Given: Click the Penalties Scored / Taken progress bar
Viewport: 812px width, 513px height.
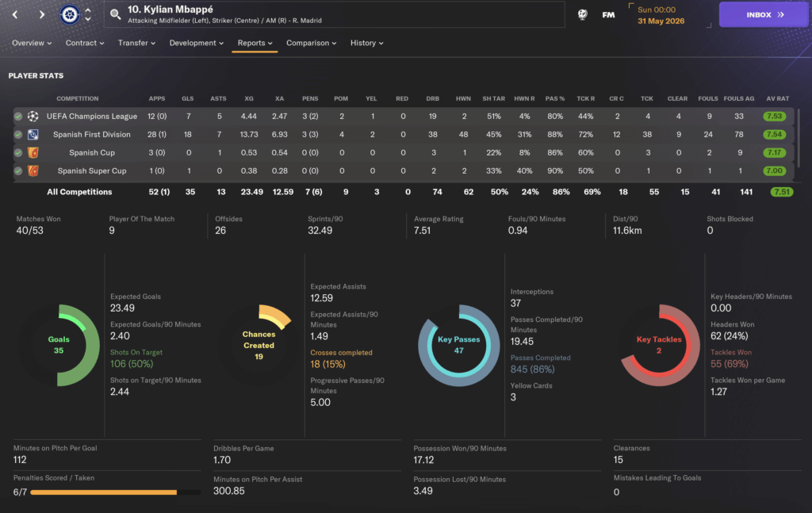Looking at the screenshot, I should pos(107,492).
